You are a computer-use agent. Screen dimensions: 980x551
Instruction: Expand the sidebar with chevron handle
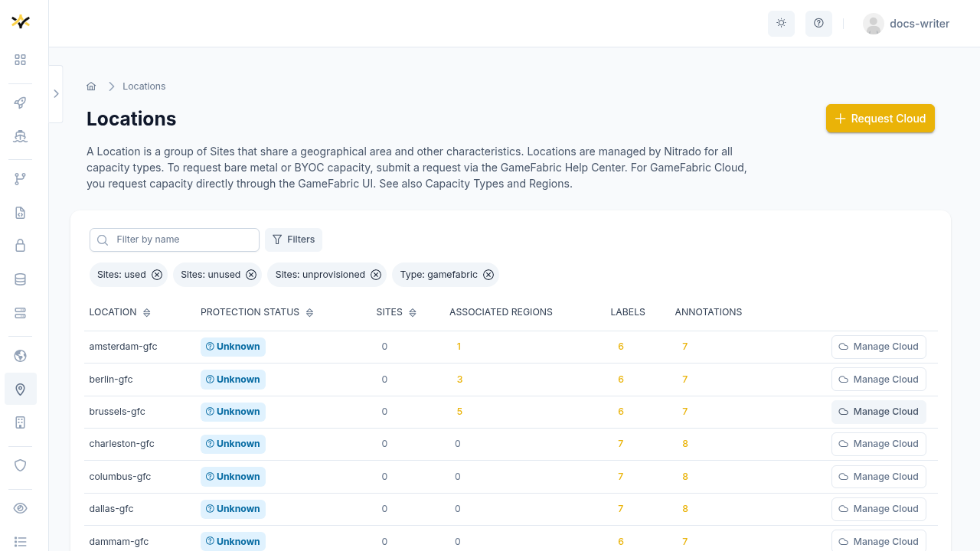[56, 93]
